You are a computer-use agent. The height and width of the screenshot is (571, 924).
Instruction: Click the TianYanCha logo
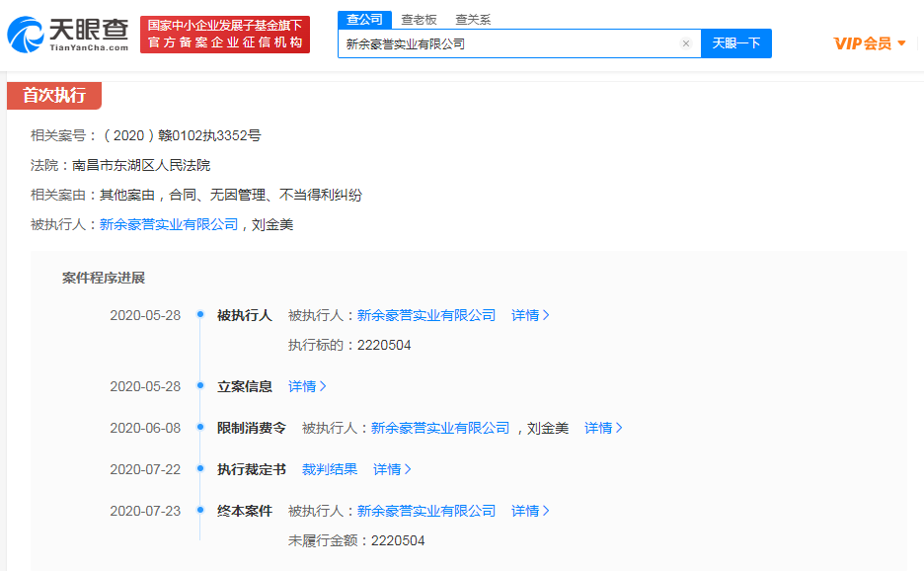(68, 35)
